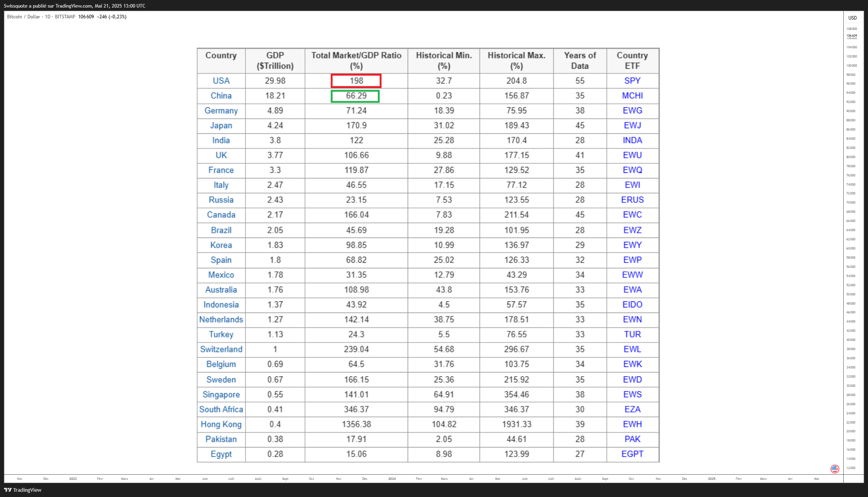
Task: Open the Switzerland country link
Action: pos(221,349)
